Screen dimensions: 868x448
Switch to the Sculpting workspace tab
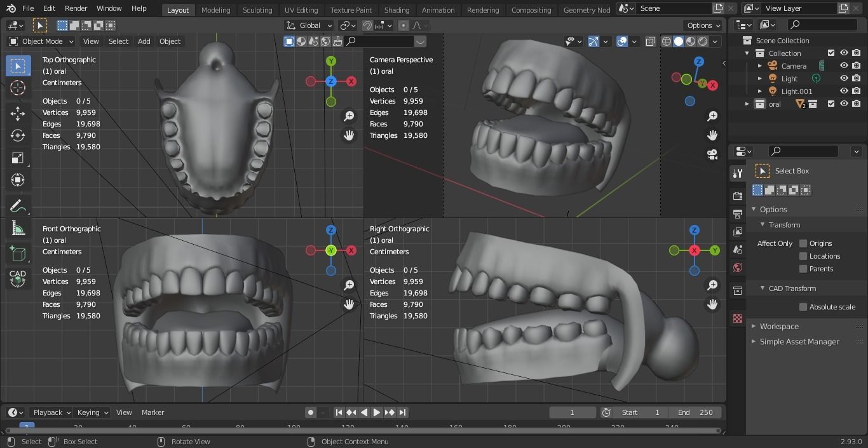[x=257, y=10]
